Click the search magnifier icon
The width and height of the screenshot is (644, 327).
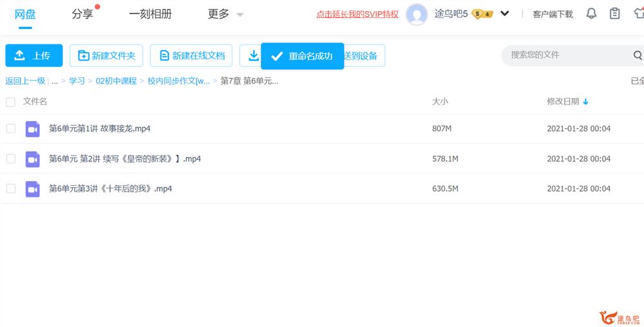(637, 55)
